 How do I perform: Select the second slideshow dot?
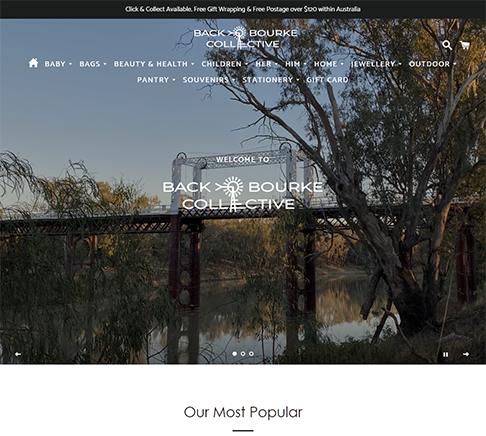243,354
